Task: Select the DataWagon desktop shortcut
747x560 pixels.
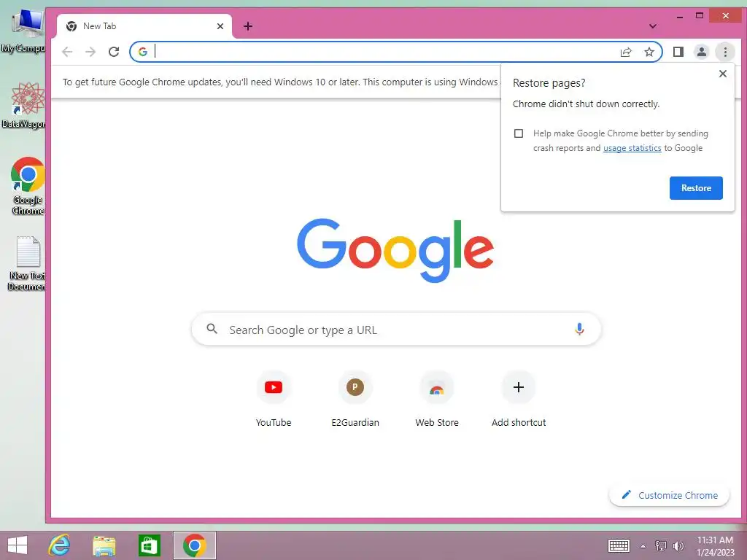Action: 25,105
